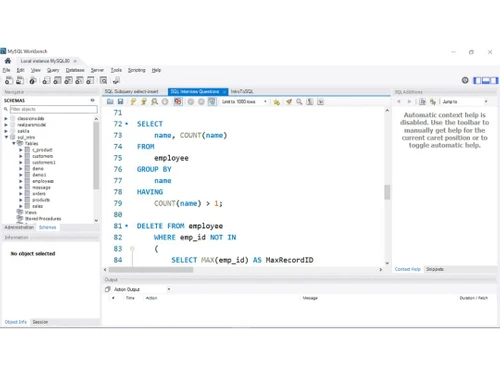Switch to the Context Help tab
This screenshot has width=500, height=375.
408,269
